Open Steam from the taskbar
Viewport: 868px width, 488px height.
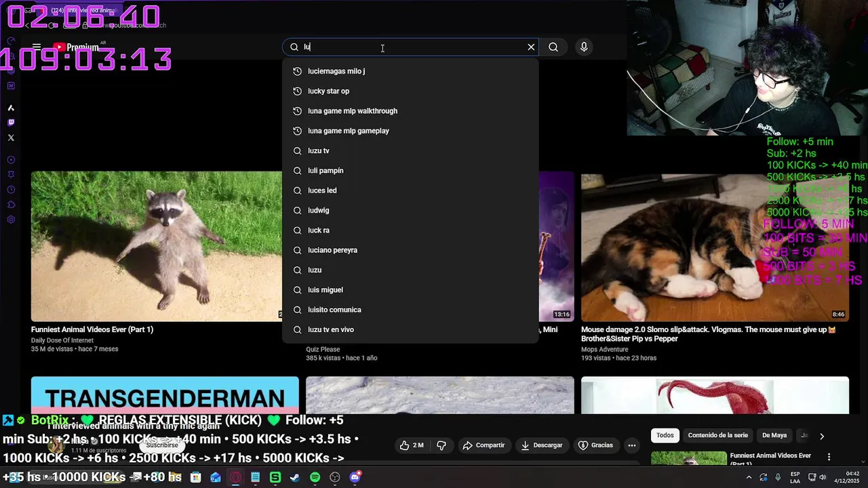(295, 477)
